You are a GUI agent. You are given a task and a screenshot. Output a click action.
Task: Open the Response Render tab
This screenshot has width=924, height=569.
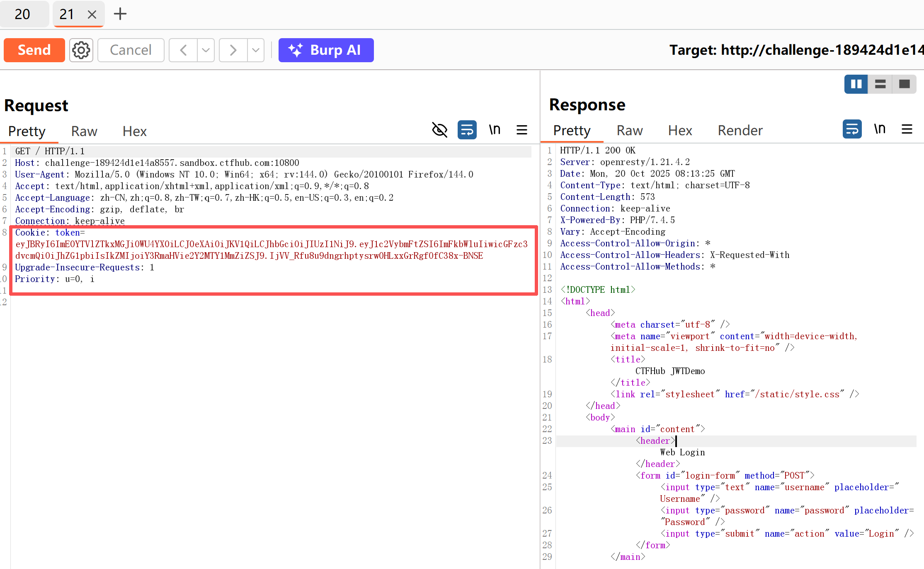tap(740, 131)
